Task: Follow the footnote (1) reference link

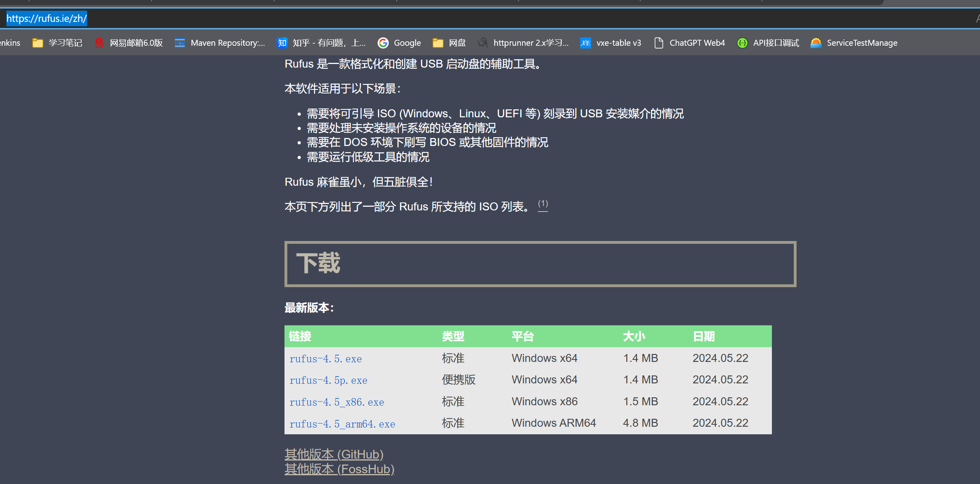Action: 543,204
